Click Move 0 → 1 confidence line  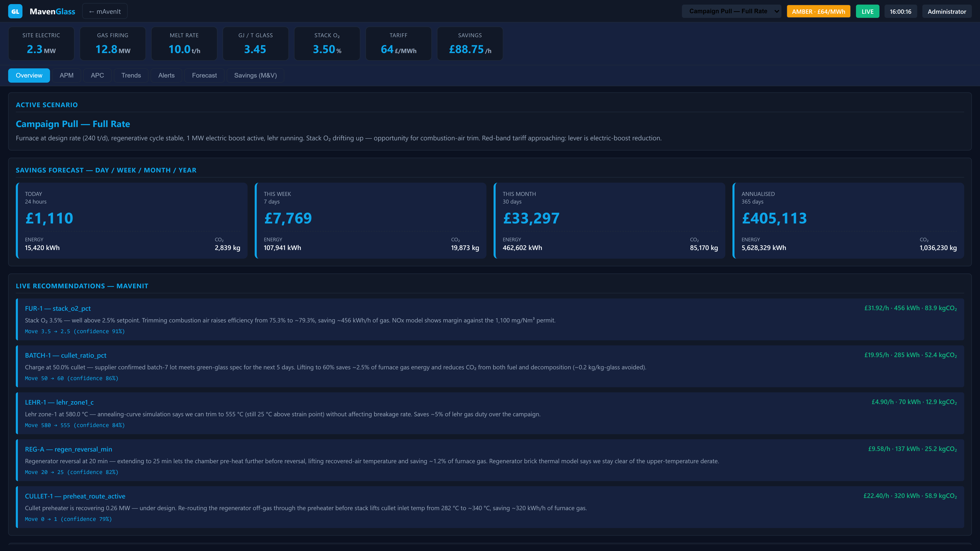(x=69, y=519)
